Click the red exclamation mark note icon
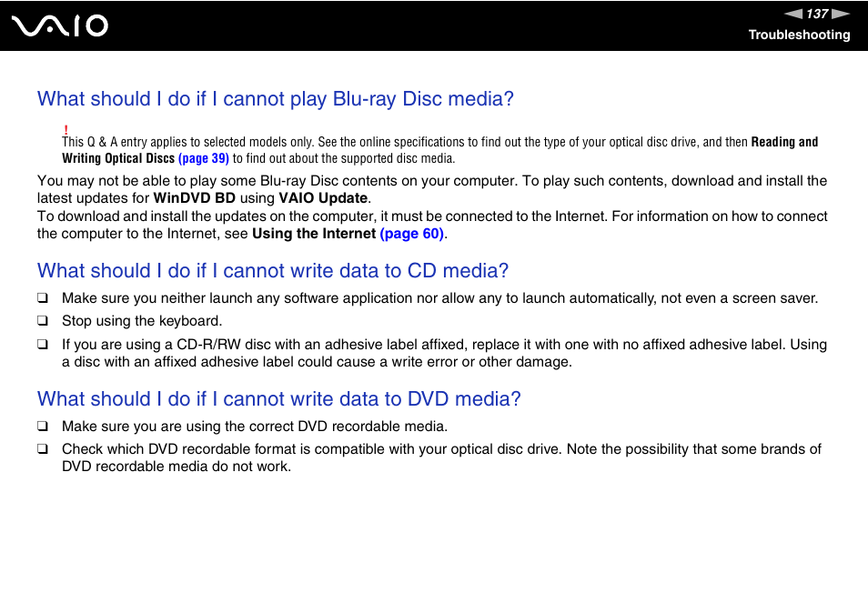 pyautogui.click(x=66, y=130)
